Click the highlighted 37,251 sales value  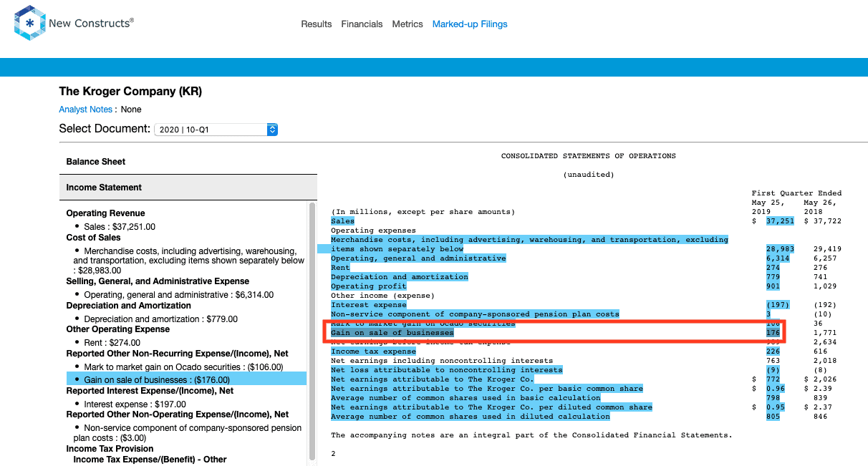[780, 221]
